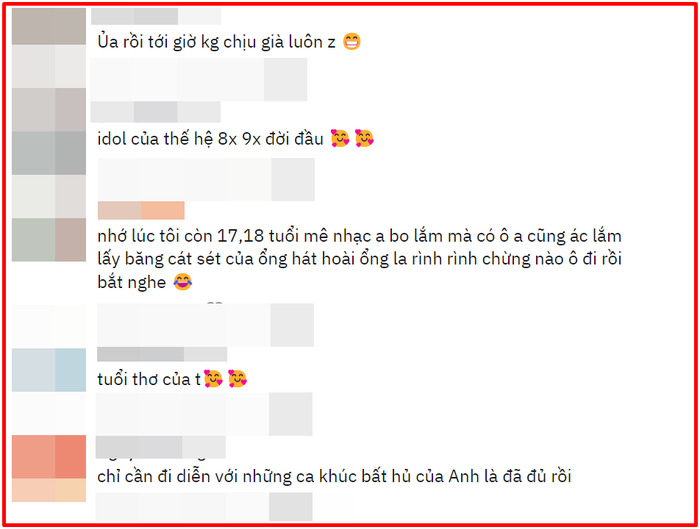Image resolution: width=700 pixels, height=529 pixels.
Task: Open the blurred username above "tuổi thơ của t"
Action: coord(162,354)
